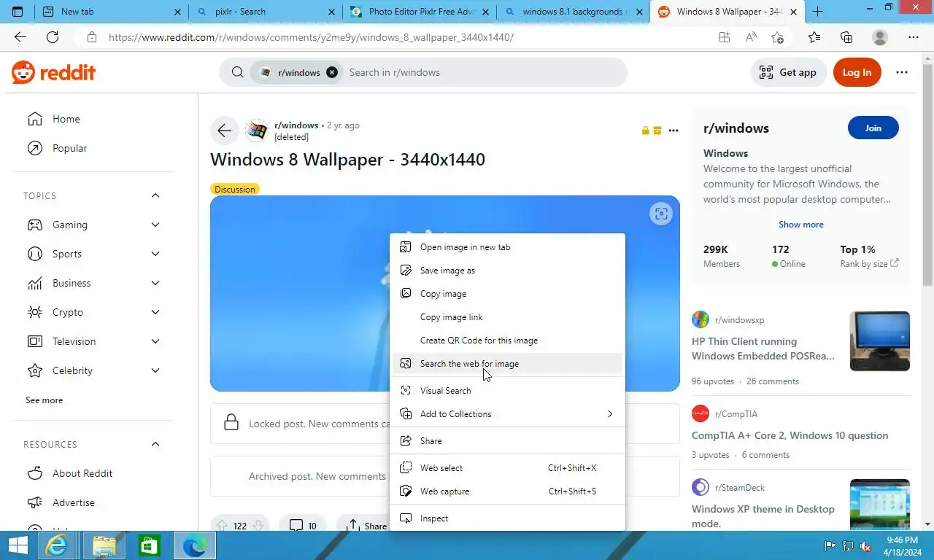934x560 pixels.
Task: Choose Web select option
Action: (x=507, y=468)
